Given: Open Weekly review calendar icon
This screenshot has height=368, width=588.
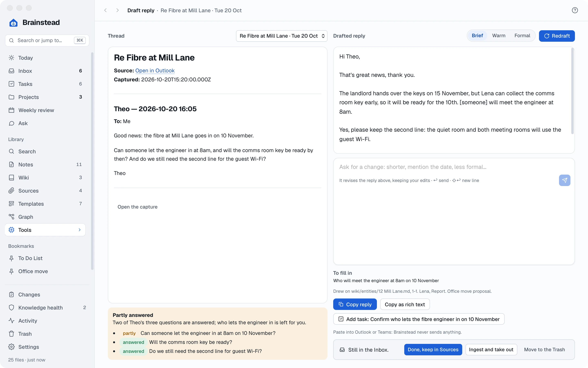Looking at the screenshot, I should pos(11,110).
